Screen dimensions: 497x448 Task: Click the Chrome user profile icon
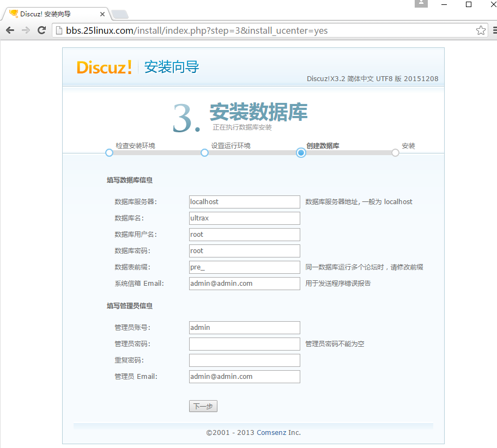pyautogui.click(x=421, y=3)
